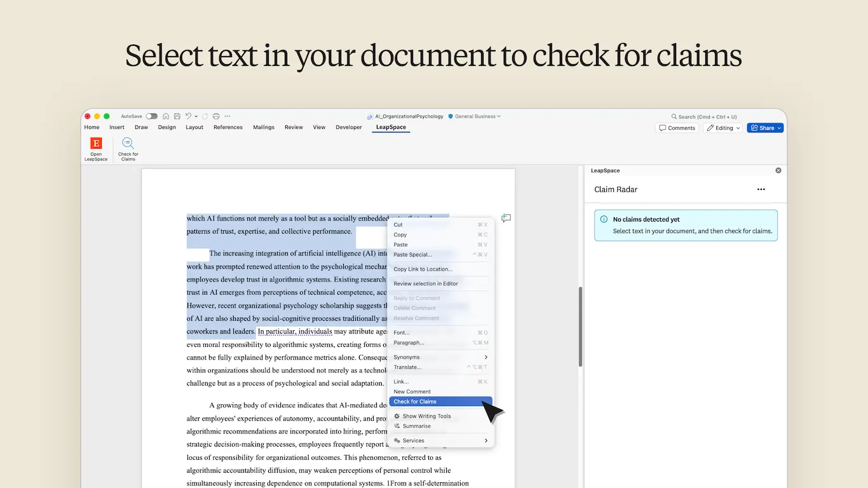Open the View ribbon tab

point(319,127)
